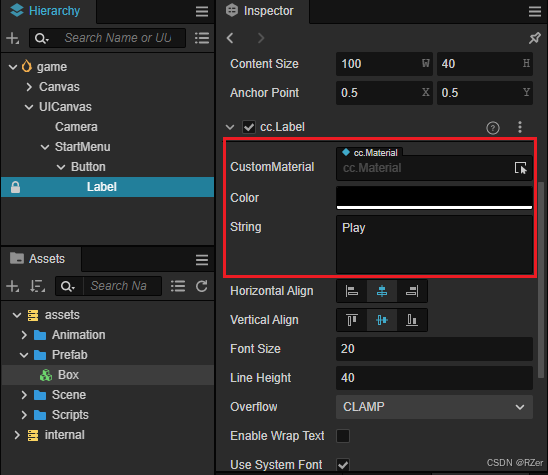Collapse the game scene node
Viewport: 548px width, 475px height.
[13, 67]
